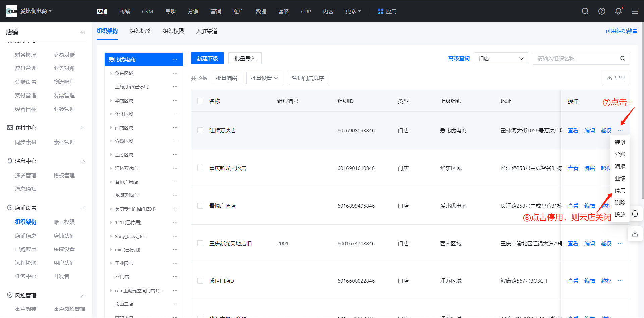
Task: Open the 爱比优电商 account dropdown
Action: [x=36, y=11]
